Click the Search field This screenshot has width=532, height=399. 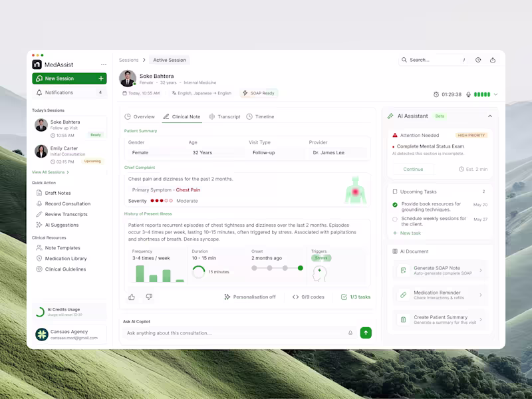coord(434,60)
